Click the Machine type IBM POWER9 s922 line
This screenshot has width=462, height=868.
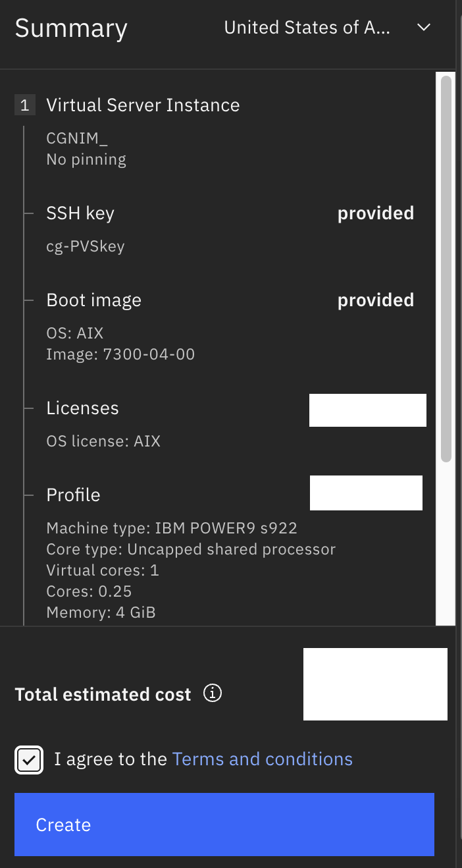pyautogui.click(x=172, y=528)
